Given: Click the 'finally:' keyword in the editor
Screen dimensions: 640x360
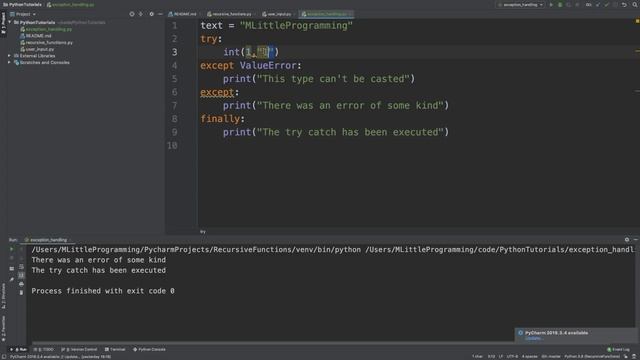Looking at the screenshot, I should click(x=222, y=119).
